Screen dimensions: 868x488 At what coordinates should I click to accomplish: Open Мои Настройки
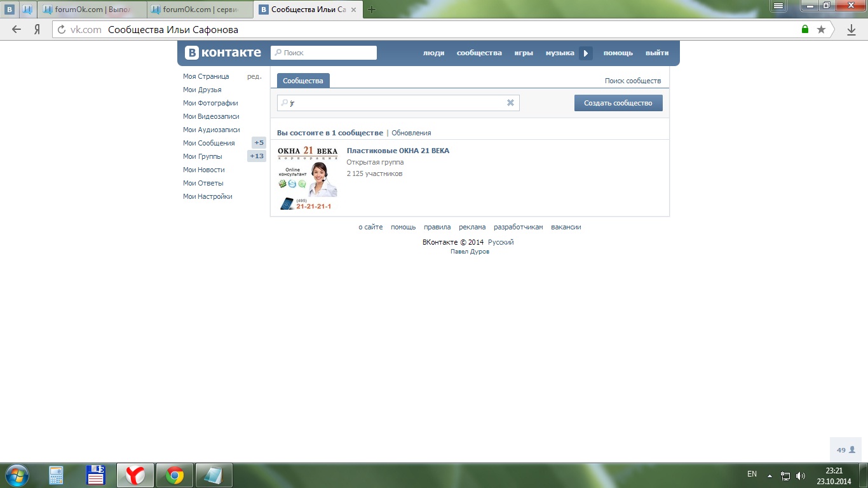coord(208,196)
